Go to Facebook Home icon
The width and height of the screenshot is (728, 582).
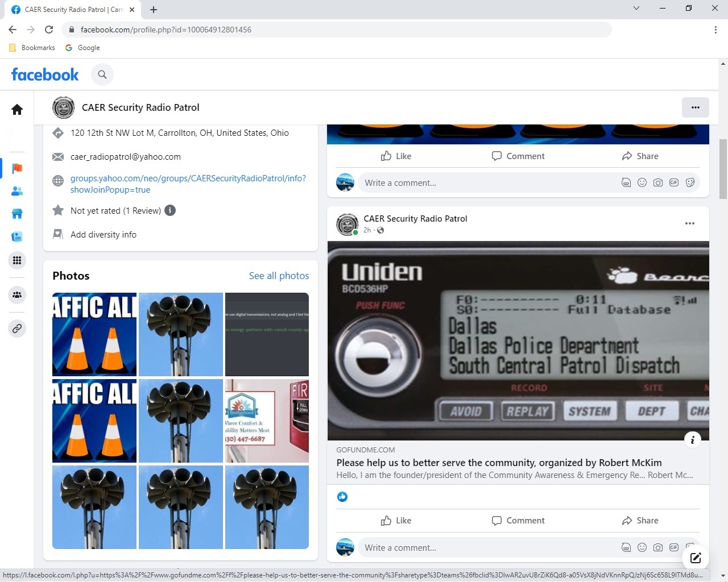[17, 110]
